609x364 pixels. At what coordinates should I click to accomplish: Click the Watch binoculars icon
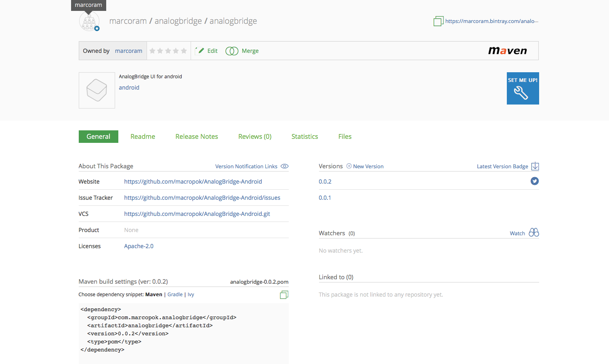(x=534, y=232)
